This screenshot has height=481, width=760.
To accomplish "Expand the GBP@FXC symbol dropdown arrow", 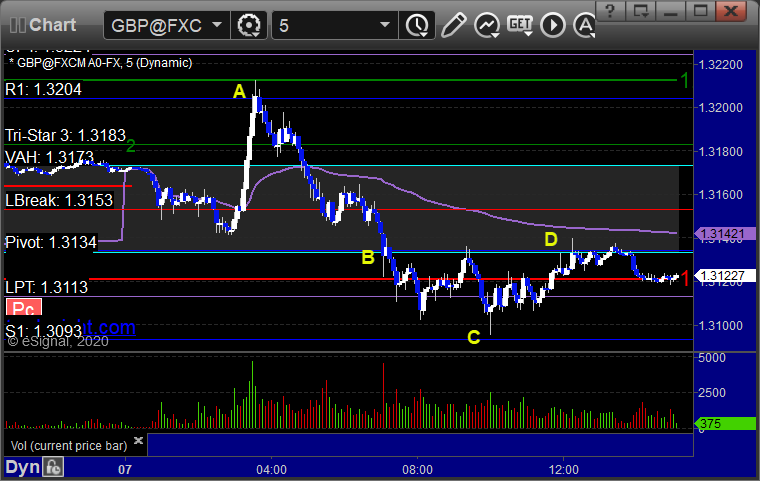I will (x=217, y=24).
